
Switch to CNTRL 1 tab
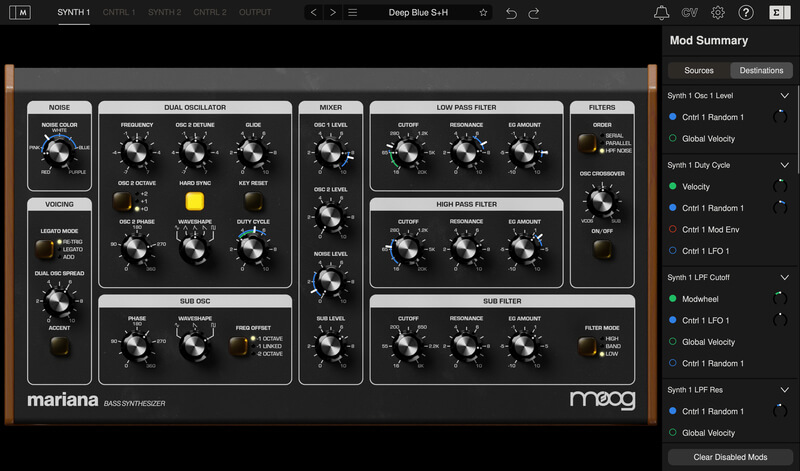119,12
